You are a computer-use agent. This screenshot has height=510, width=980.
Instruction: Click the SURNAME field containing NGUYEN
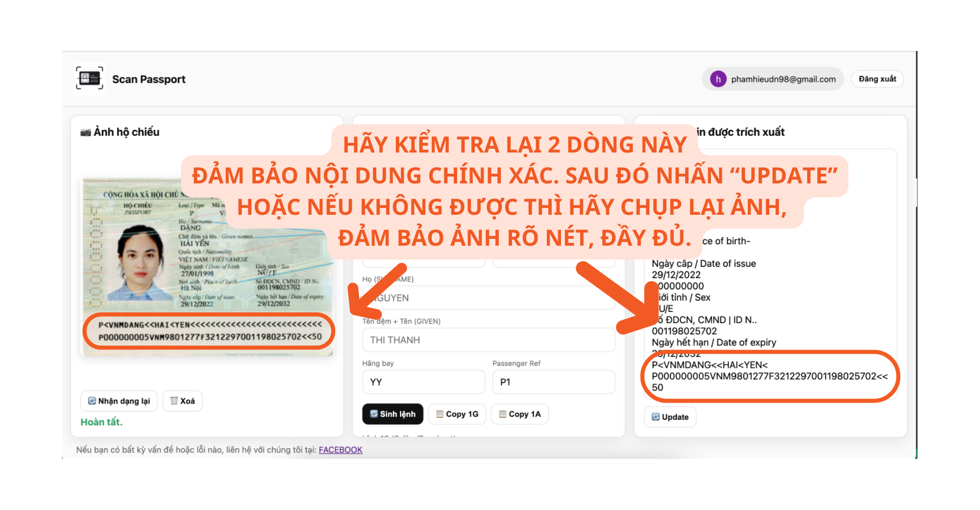tap(489, 298)
